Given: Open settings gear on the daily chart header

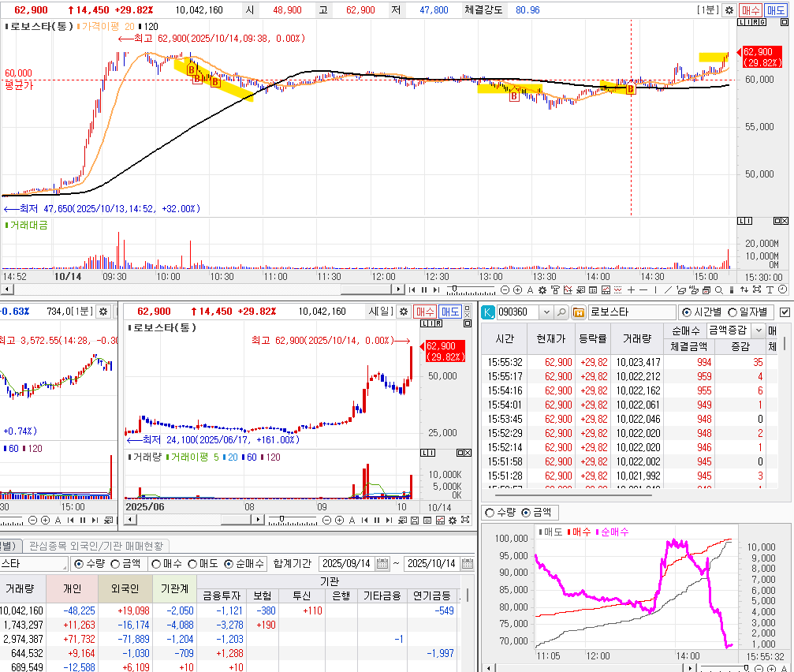Looking at the screenshot, I should pyautogui.click(x=403, y=312).
